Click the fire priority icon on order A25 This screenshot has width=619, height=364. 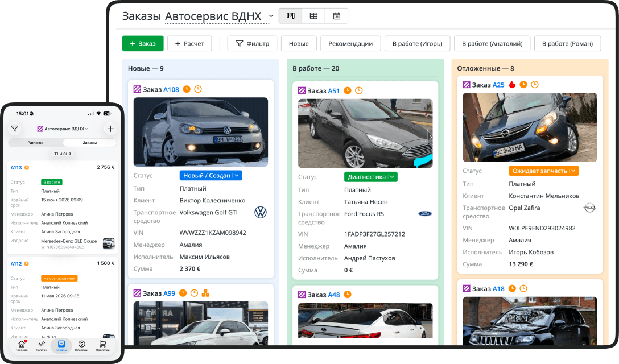coord(512,84)
